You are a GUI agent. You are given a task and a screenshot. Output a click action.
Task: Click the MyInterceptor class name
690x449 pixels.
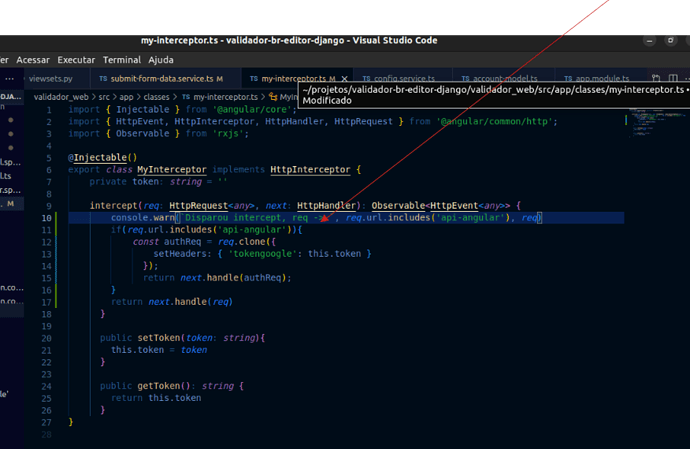(172, 169)
